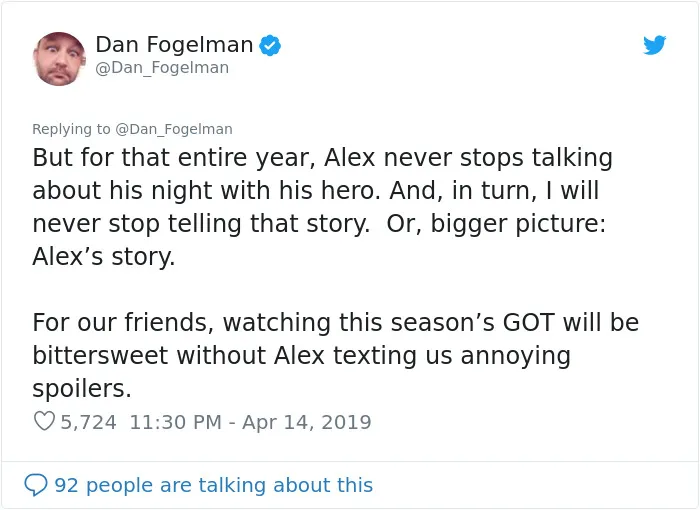
Task: Open the Apr 14, 2019 date link
Action: tap(306, 422)
